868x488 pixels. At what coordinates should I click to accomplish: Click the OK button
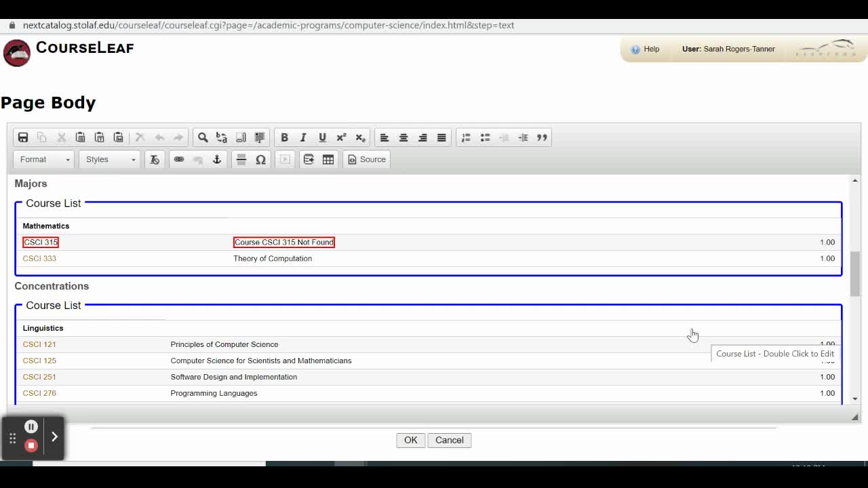click(410, 440)
